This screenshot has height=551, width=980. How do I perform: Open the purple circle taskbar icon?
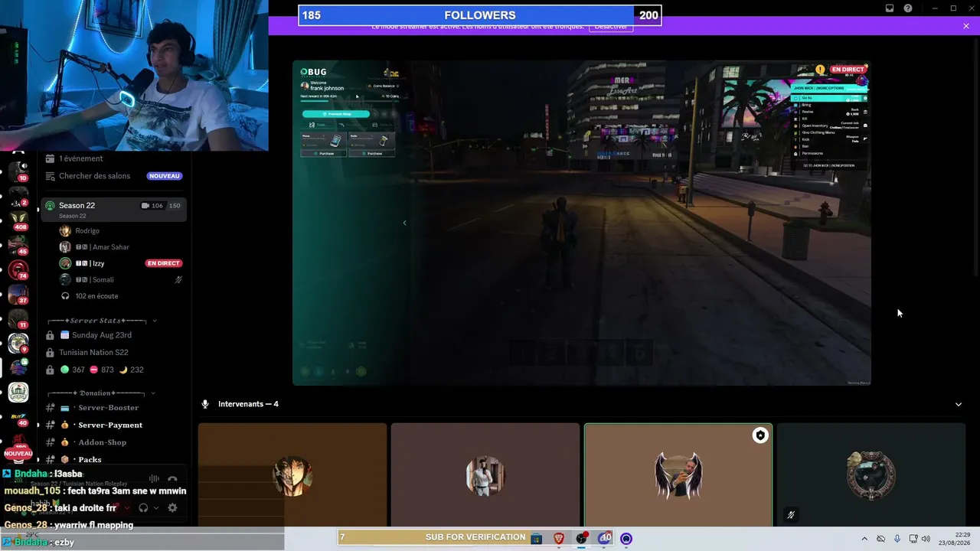pos(626,539)
